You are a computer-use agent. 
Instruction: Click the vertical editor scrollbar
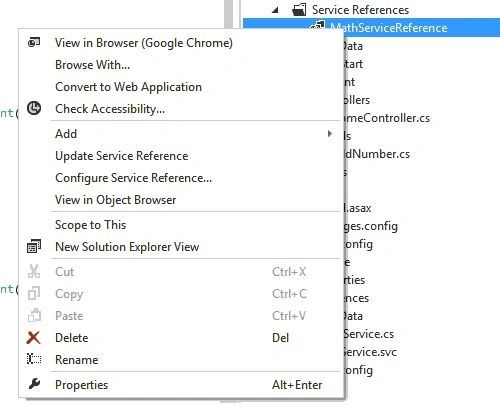pos(228,13)
